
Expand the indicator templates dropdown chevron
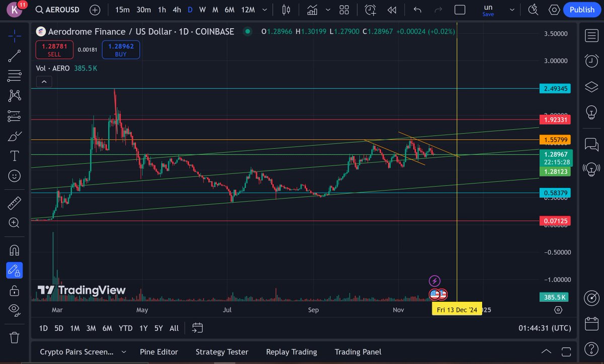pos(328,10)
